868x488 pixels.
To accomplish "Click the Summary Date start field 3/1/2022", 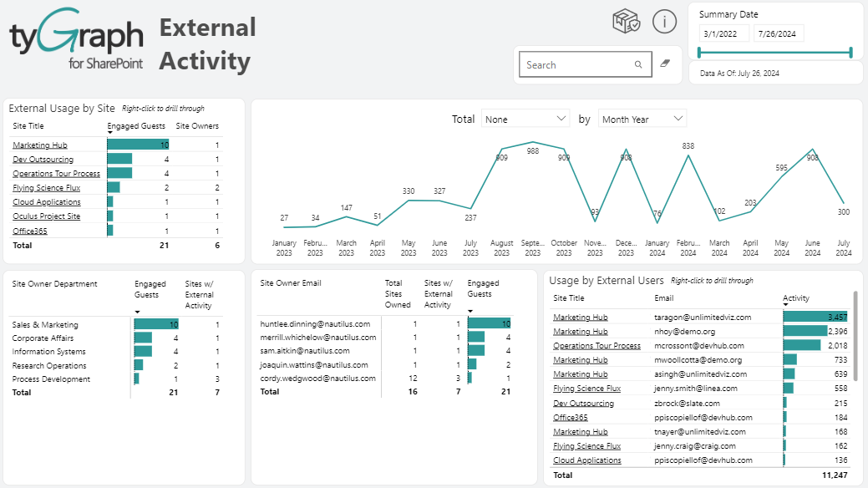I will (x=723, y=34).
